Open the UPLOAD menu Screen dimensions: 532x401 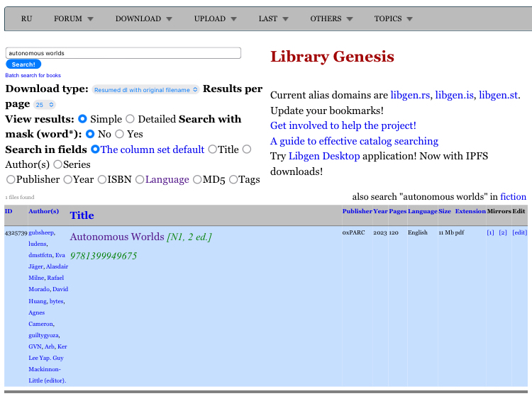pyautogui.click(x=215, y=18)
